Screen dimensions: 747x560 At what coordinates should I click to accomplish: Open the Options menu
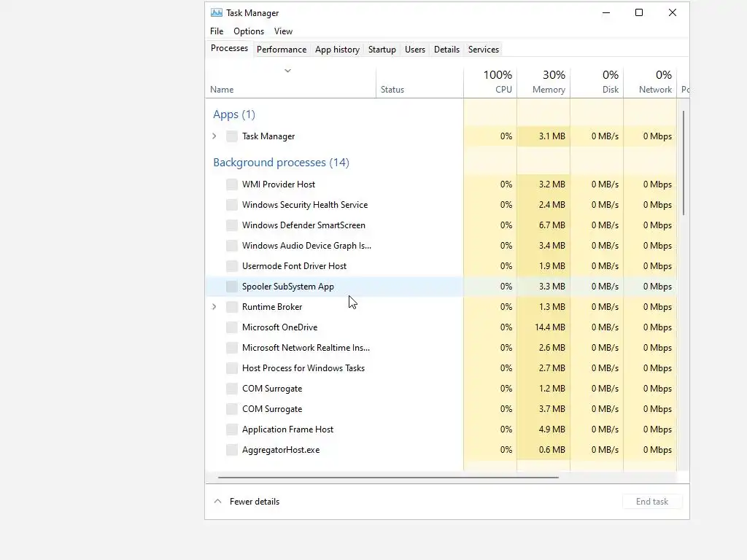tap(249, 31)
